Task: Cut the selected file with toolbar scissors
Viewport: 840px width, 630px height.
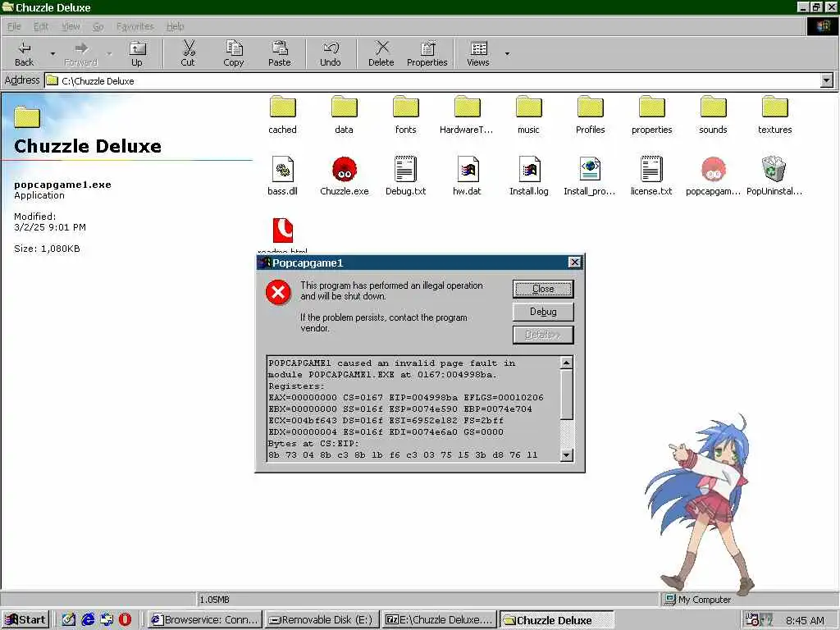Action: 188,53
